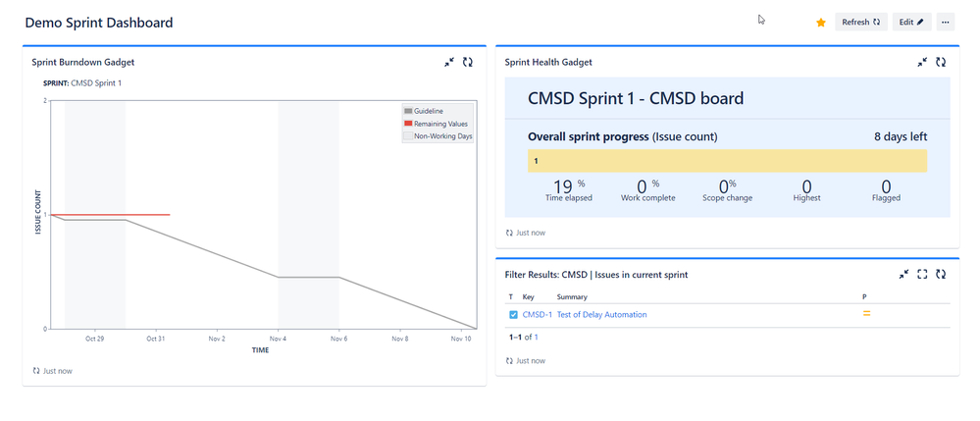This screenshot has width=980, height=421.
Task: Sort by the Summary column header
Action: [572, 297]
